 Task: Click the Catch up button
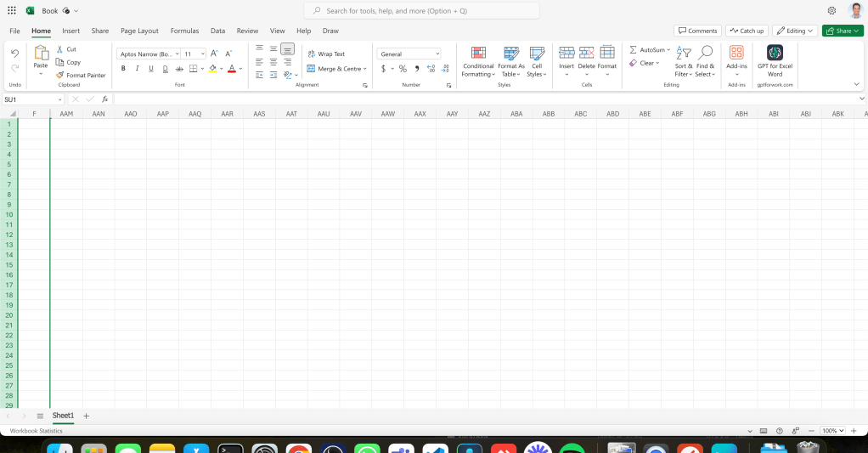[x=747, y=31]
